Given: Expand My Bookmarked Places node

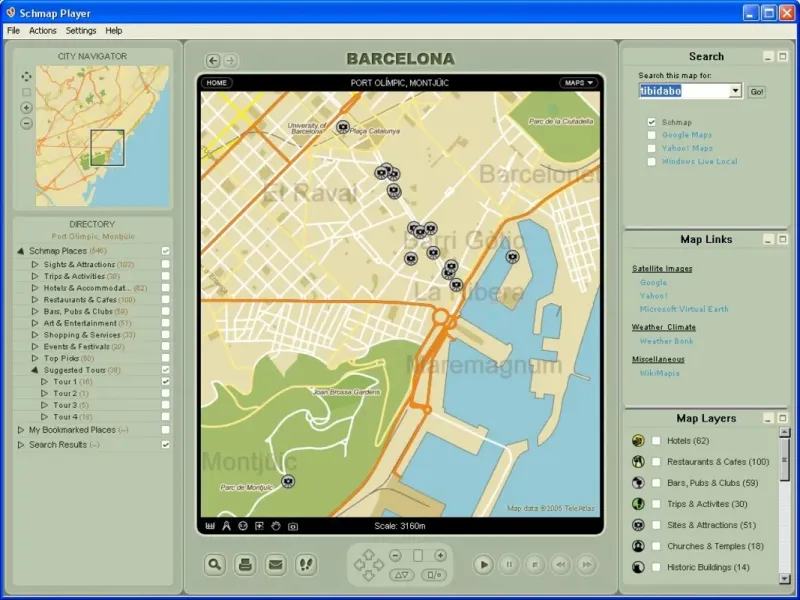Looking at the screenshot, I should 21,430.
